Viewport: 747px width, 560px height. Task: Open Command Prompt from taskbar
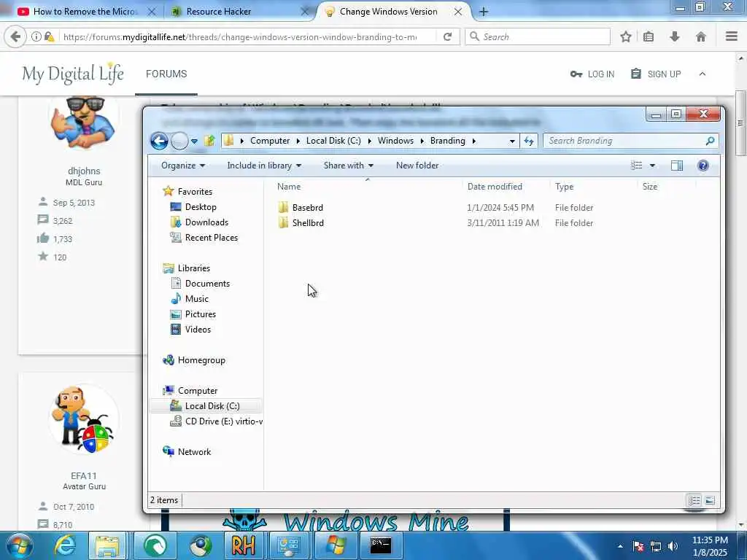(381, 545)
